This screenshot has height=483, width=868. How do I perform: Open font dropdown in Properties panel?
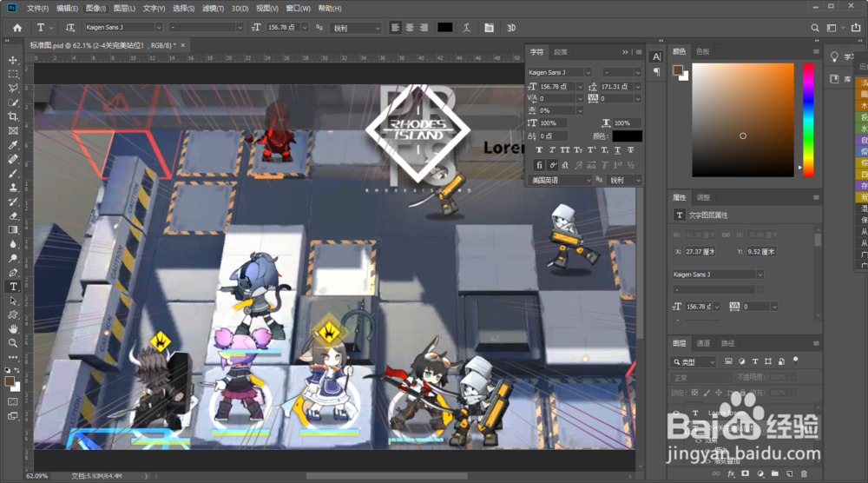[x=760, y=275]
